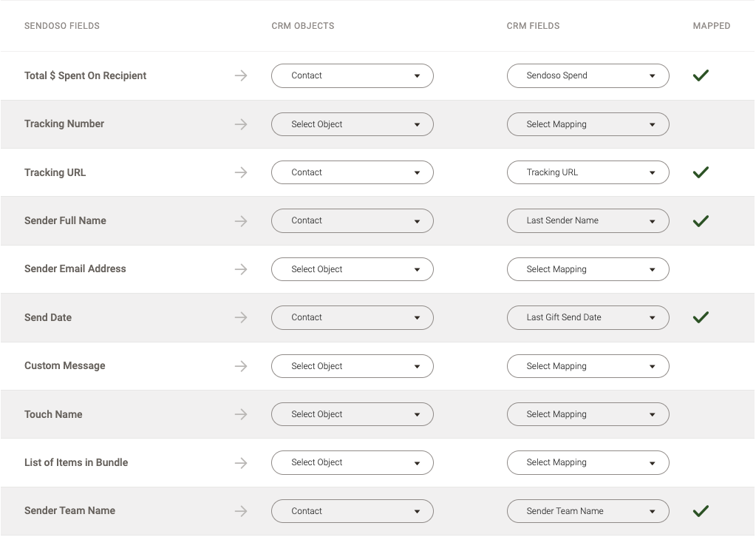Click the Custom Message field label

[64, 365]
